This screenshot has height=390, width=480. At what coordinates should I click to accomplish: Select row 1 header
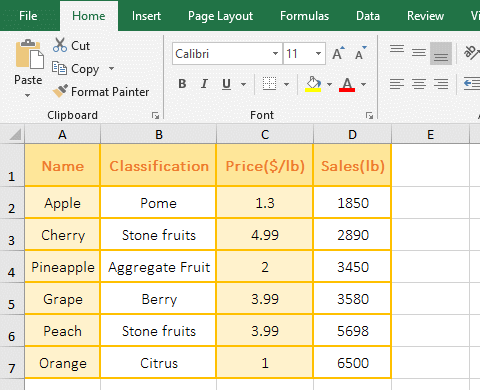12,165
